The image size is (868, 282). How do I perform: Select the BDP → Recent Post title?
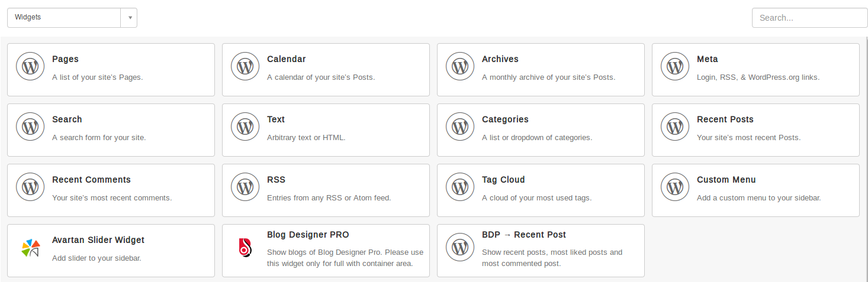coord(524,235)
